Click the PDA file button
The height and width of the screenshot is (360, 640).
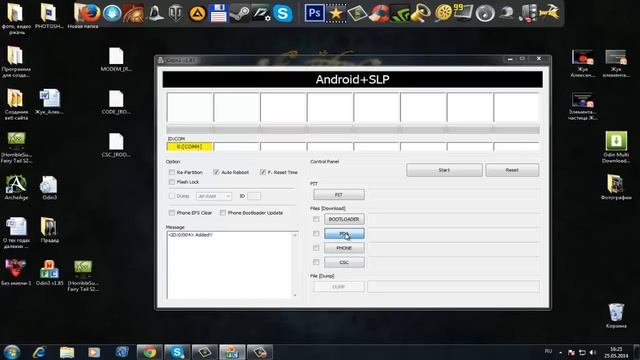[x=344, y=233]
